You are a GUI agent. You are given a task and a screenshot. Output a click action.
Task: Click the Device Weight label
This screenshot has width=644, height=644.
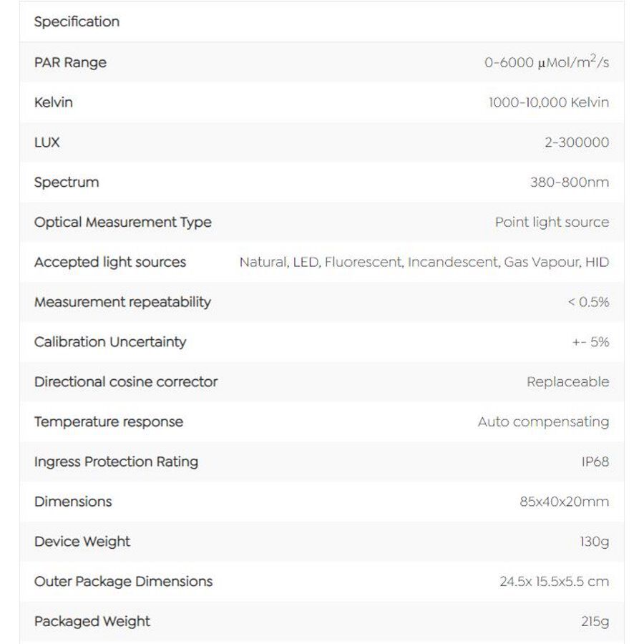click(x=82, y=542)
